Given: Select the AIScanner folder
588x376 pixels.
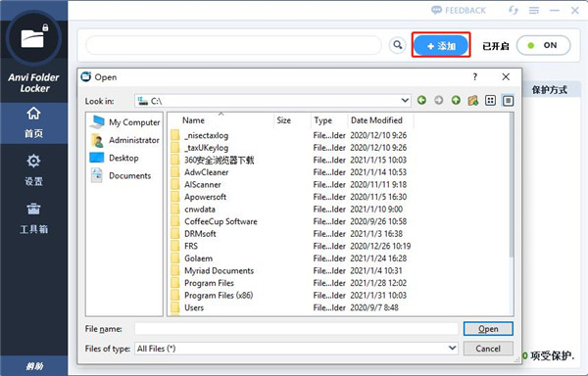Looking at the screenshot, I should pyautogui.click(x=202, y=185).
